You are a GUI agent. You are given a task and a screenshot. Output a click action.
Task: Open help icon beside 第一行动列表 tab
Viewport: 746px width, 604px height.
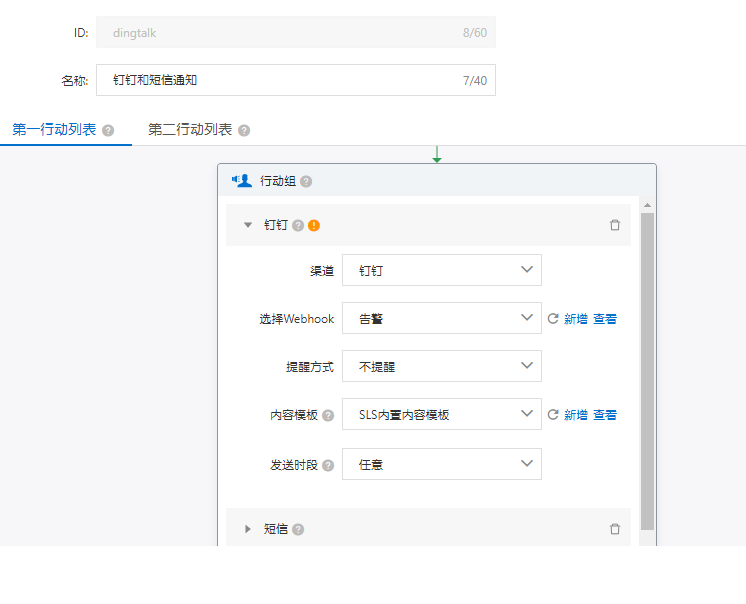(x=108, y=130)
